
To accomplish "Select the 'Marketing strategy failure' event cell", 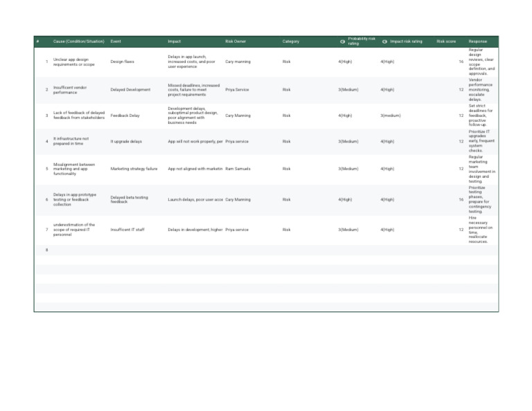I will pyautogui.click(x=134, y=169).
